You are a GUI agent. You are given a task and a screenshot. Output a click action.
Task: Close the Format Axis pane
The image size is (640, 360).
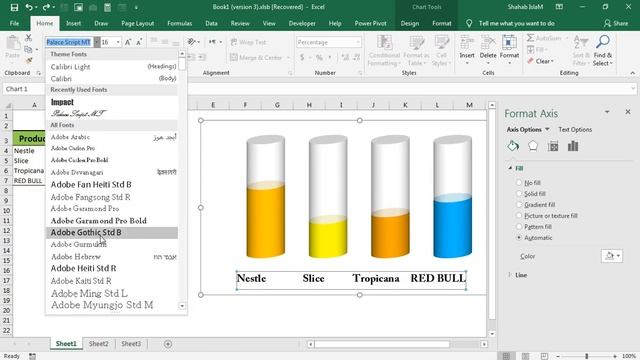[628, 112]
